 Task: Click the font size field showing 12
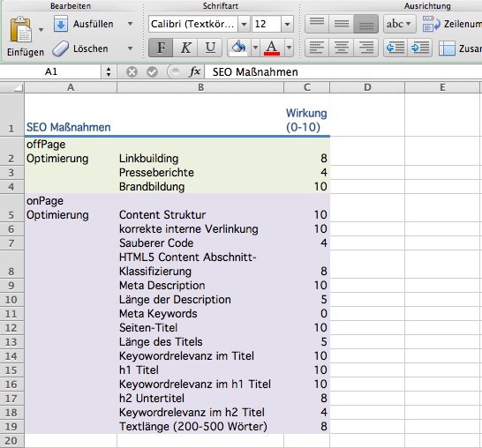coord(267,24)
